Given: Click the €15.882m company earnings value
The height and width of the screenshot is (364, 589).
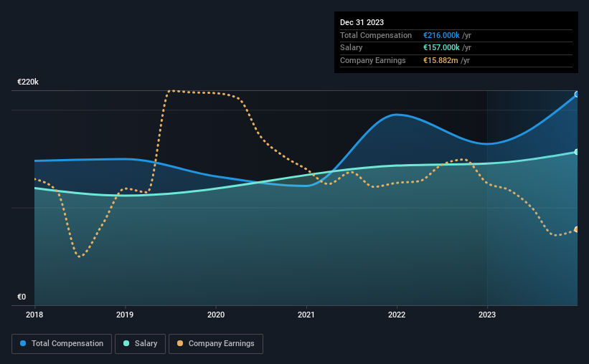Looking at the screenshot, I should [440, 60].
